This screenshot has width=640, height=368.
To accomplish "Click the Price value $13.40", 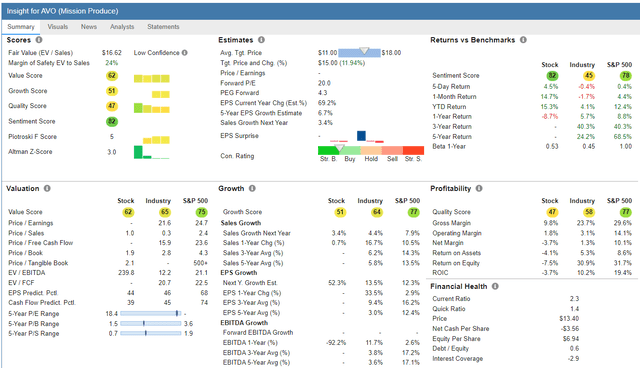I will [569, 318].
